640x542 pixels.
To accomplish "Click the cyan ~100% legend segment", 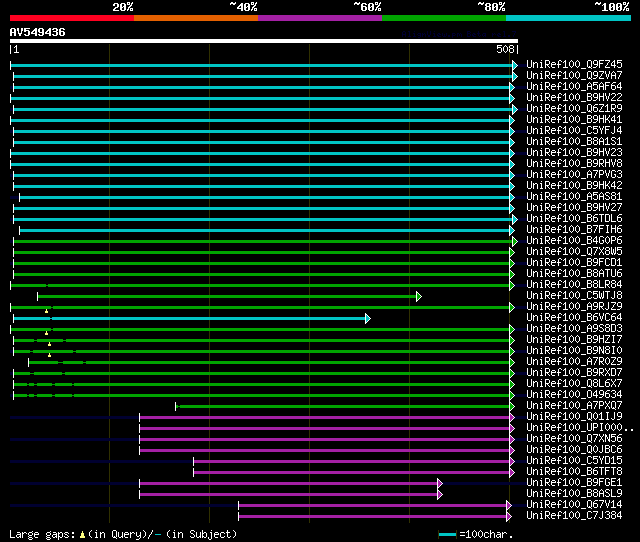I will (x=569, y=18).
